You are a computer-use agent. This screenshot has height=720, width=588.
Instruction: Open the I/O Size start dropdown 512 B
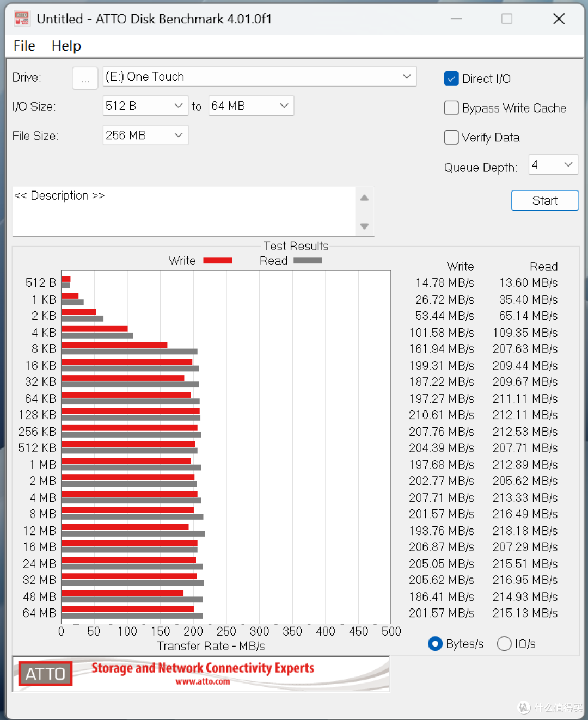(x=145, y=106)
